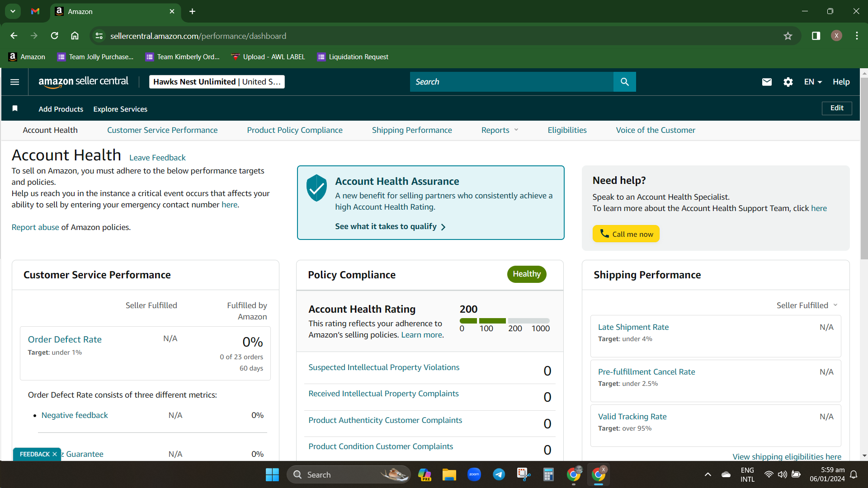Open Snipping Tool from the taskbar
Screen dimensions: 868x488
pos(524,474)
